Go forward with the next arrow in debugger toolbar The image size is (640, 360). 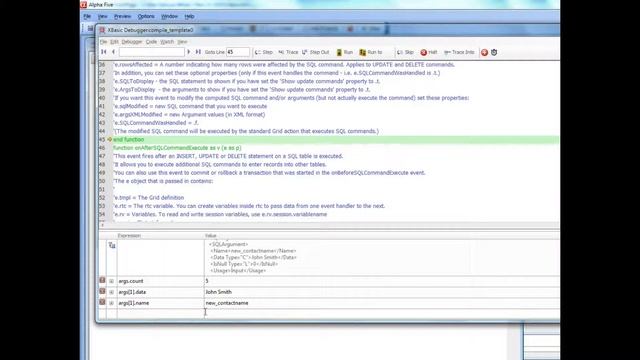(x=189, y=52)
